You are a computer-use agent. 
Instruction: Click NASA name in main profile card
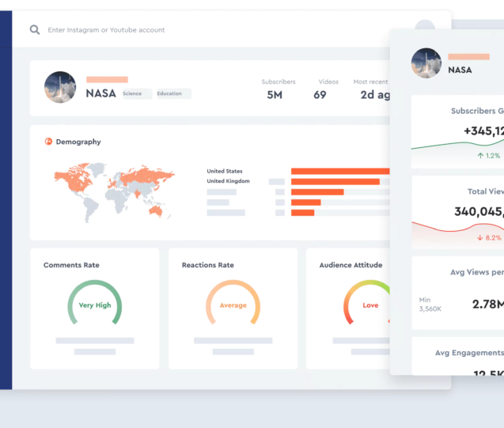pyautogui.click(x=101, y=93)
